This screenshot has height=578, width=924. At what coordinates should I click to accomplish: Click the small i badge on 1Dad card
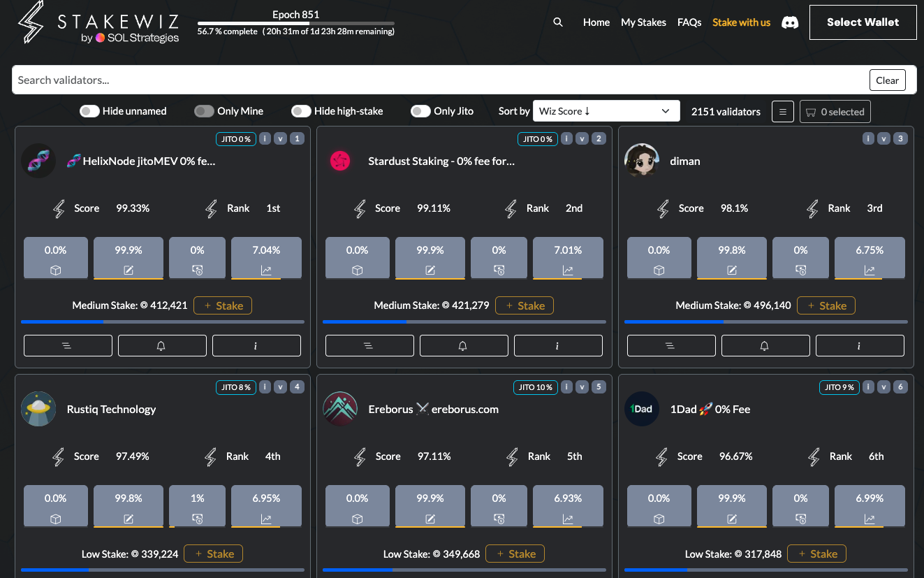pyautogui.click(x=868, y=386)
